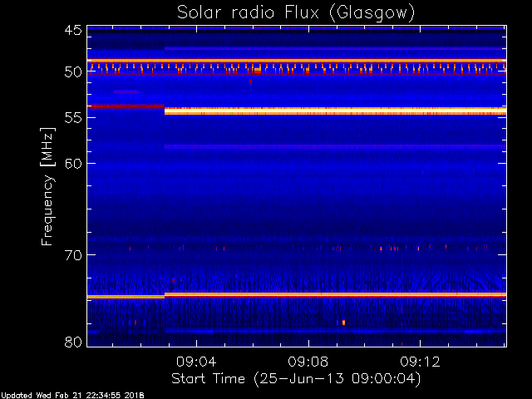Click the 09:04 time tick label
The height and width of the screenshot is (399, 532).
(x=196, y=362)
